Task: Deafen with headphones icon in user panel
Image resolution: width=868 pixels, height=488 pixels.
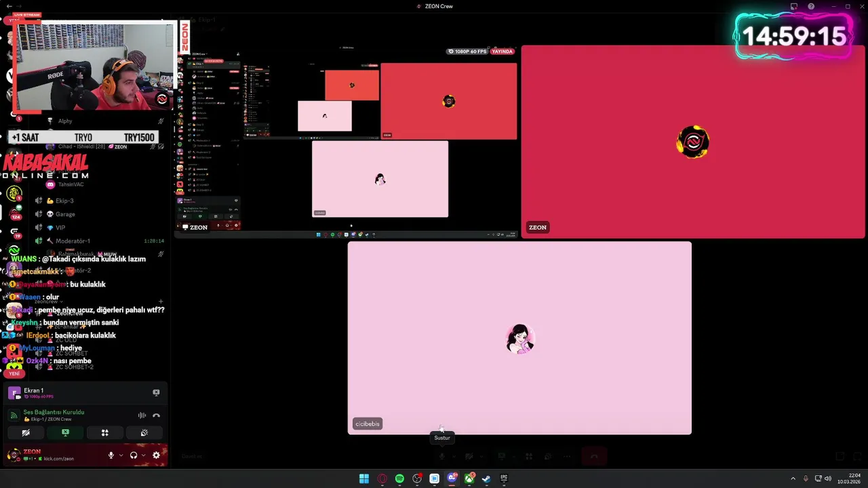Action: [134, 455]
